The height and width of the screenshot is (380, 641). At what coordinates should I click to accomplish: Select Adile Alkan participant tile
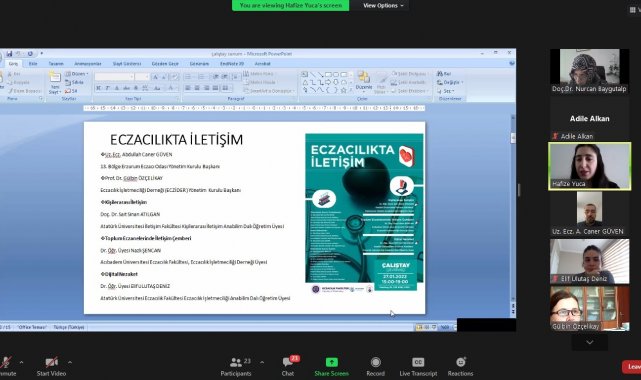589,118
